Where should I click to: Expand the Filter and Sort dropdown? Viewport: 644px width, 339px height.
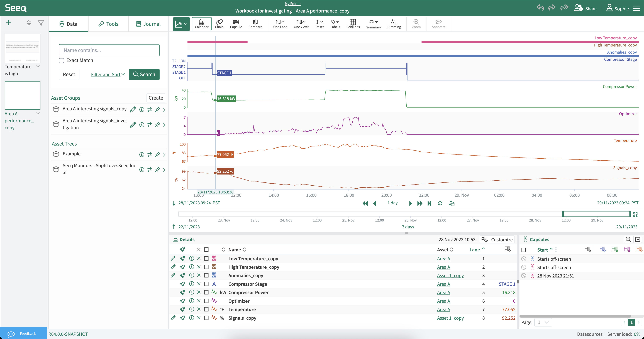point(108,74)
